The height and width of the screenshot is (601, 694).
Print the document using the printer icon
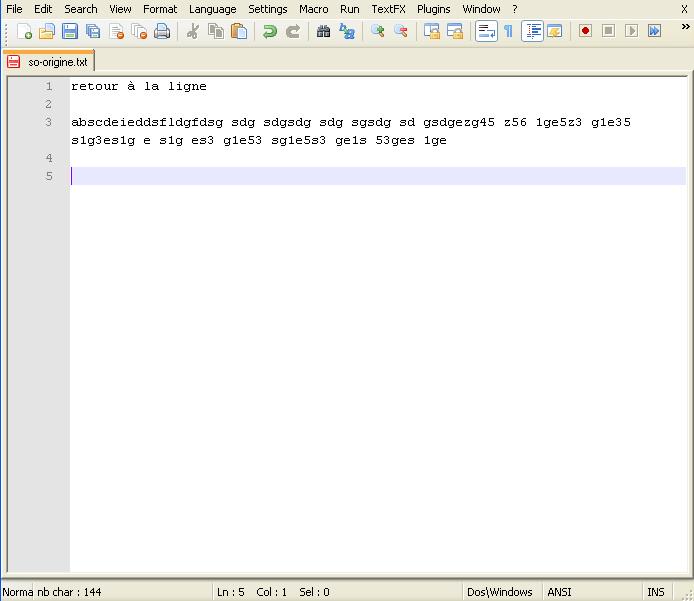(162, 31)
